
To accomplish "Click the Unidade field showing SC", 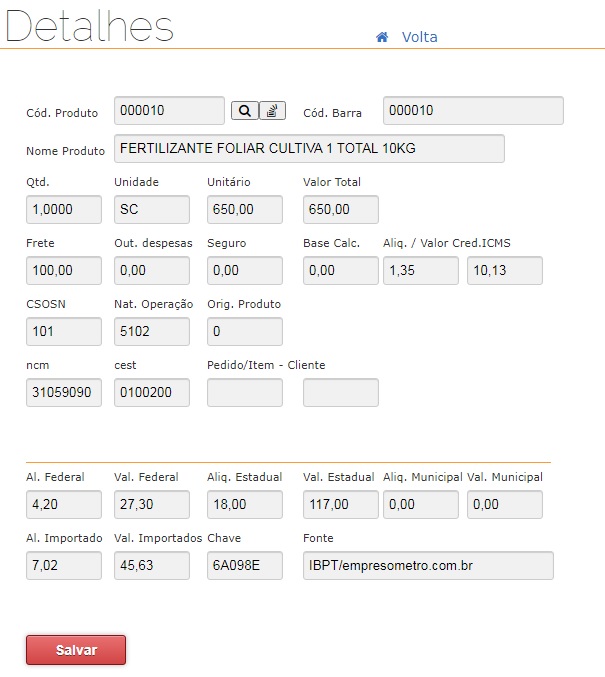I will [x=151, y=210].
